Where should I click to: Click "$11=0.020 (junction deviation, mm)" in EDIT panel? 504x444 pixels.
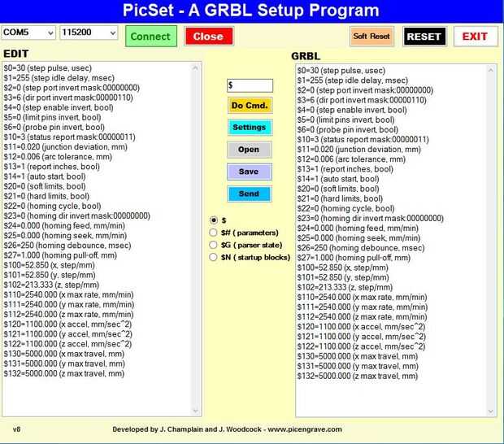point(66,147)
